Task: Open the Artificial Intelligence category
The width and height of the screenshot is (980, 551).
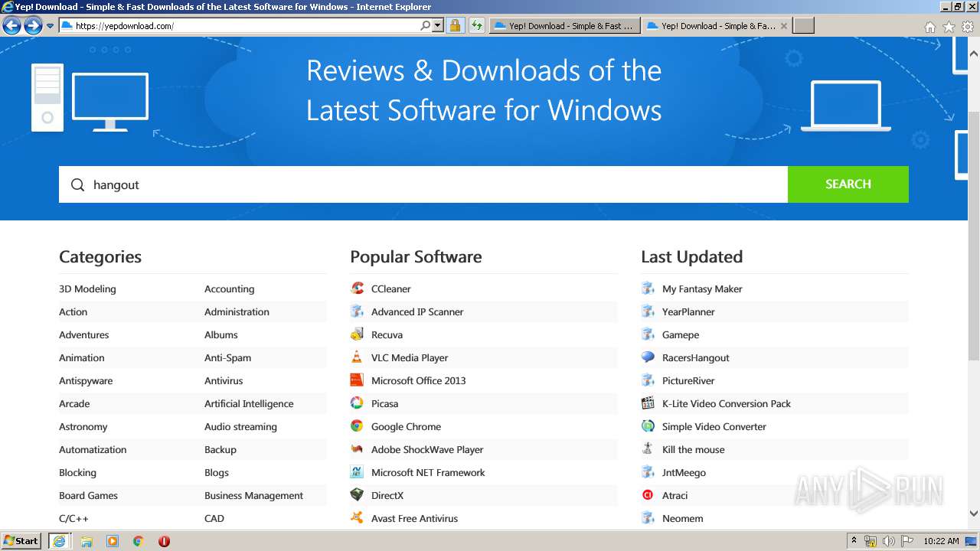Action: [249, 403]
